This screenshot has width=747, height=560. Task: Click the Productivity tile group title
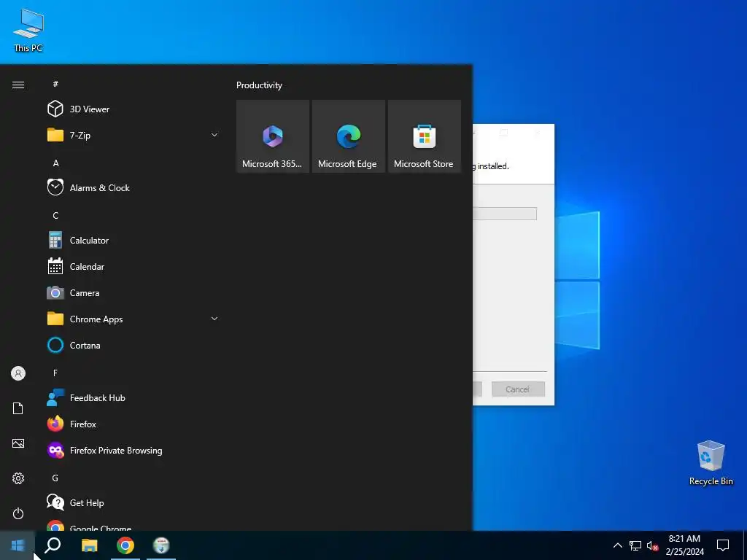coord(259,85)
